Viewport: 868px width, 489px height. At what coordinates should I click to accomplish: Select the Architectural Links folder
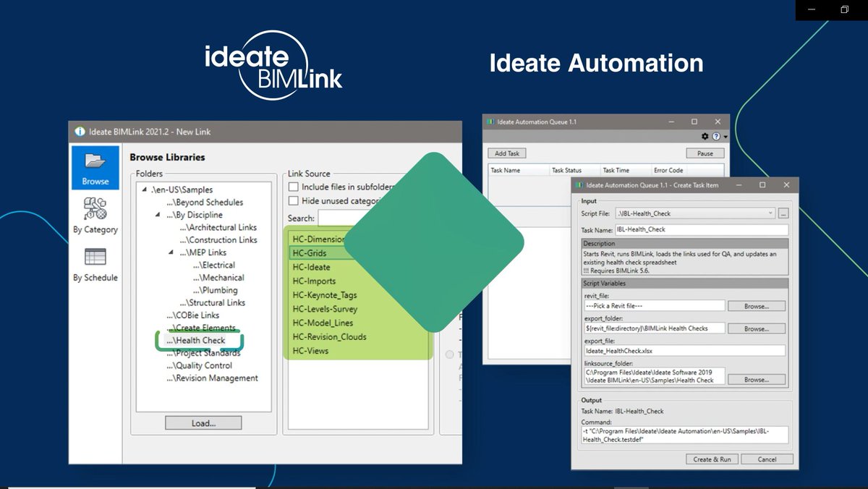click(218, 227)
